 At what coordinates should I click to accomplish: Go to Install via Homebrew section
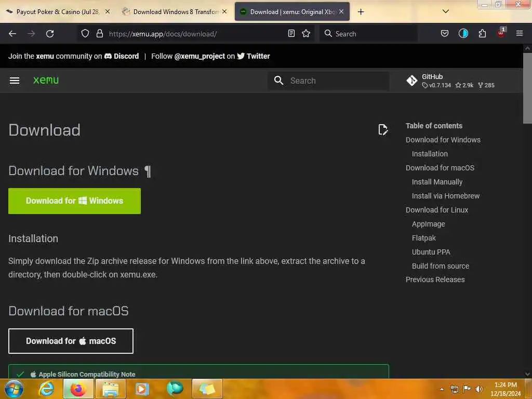coord(445,196)
